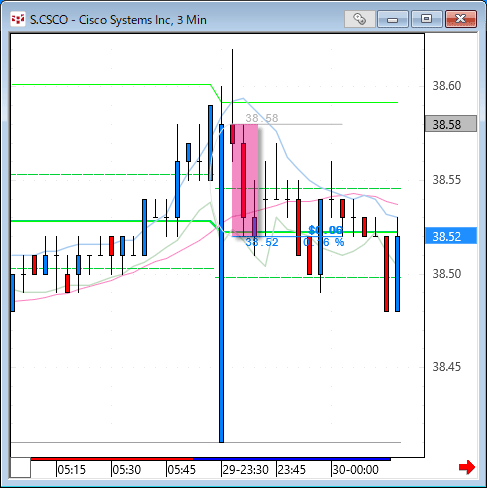Click the CQG chart window logo icon
This screenshot has height=488, width=487.
[18, 19]
